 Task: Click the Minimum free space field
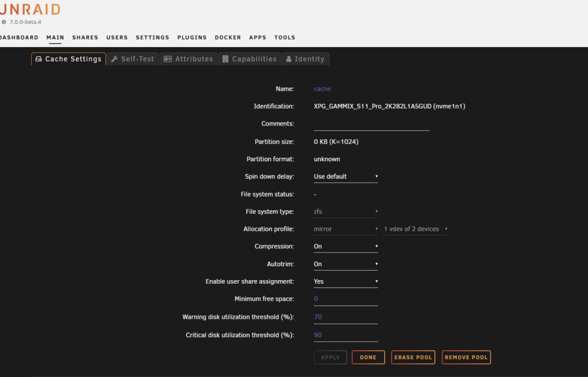click(346, 299)
